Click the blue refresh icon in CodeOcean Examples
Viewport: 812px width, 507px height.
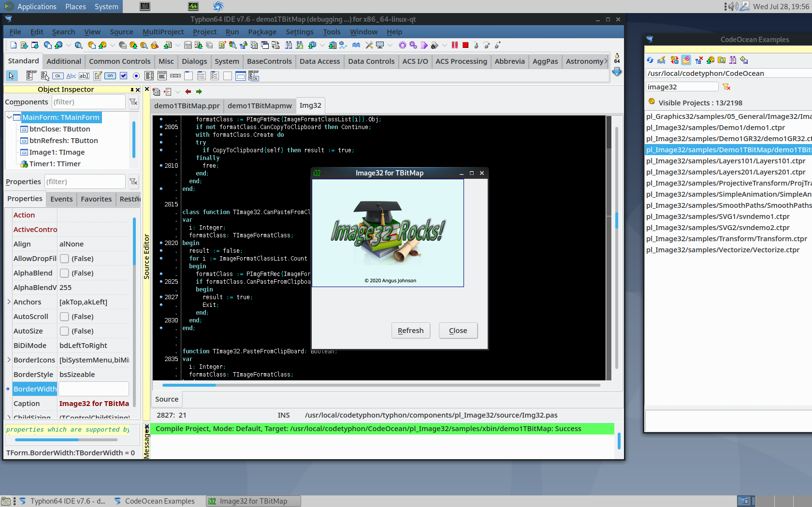click(x=650, y=60)
